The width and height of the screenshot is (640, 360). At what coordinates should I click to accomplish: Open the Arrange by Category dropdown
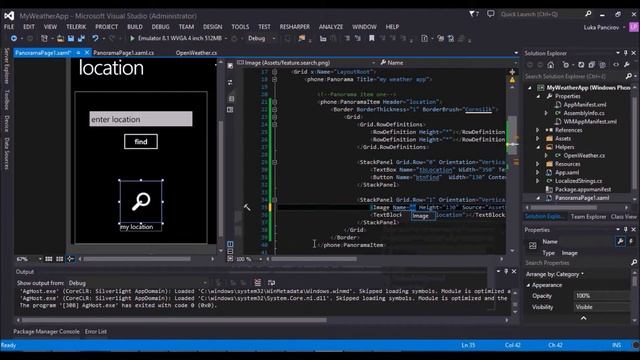pos(555,274)
